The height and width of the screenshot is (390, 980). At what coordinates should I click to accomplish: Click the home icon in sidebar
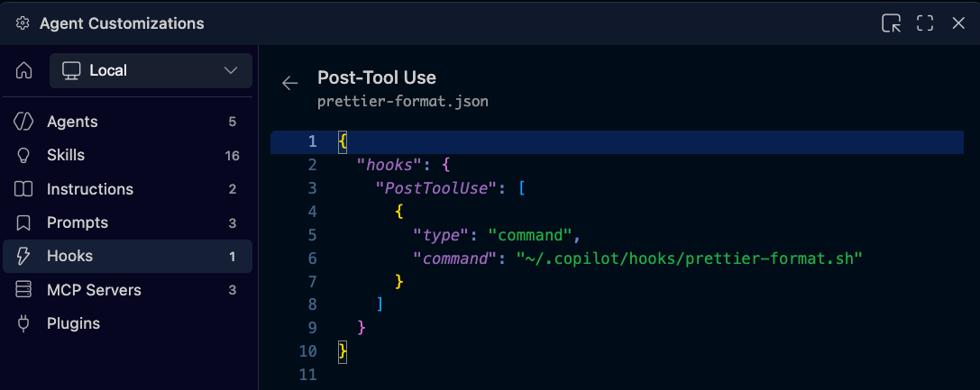point(23,70)
